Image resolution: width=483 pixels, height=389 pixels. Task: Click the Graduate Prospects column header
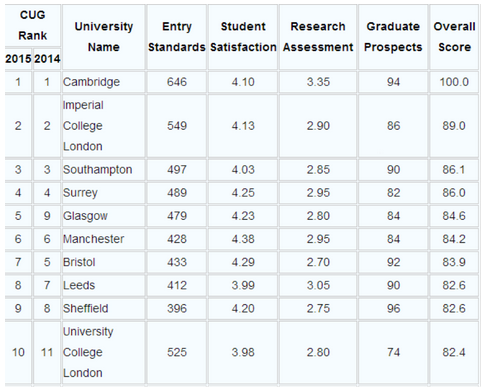click(x=393, y=37)
